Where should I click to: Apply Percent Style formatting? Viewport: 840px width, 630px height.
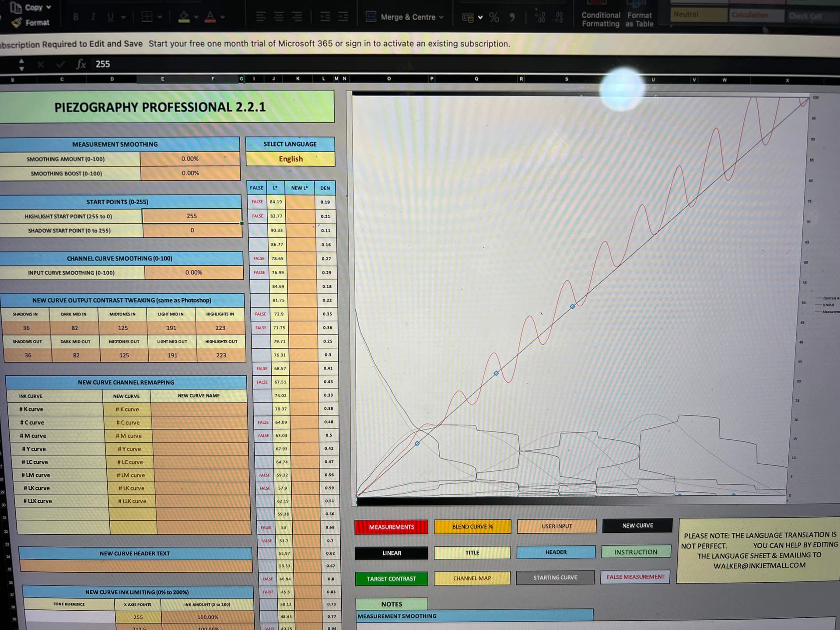(x=494, y=17)
